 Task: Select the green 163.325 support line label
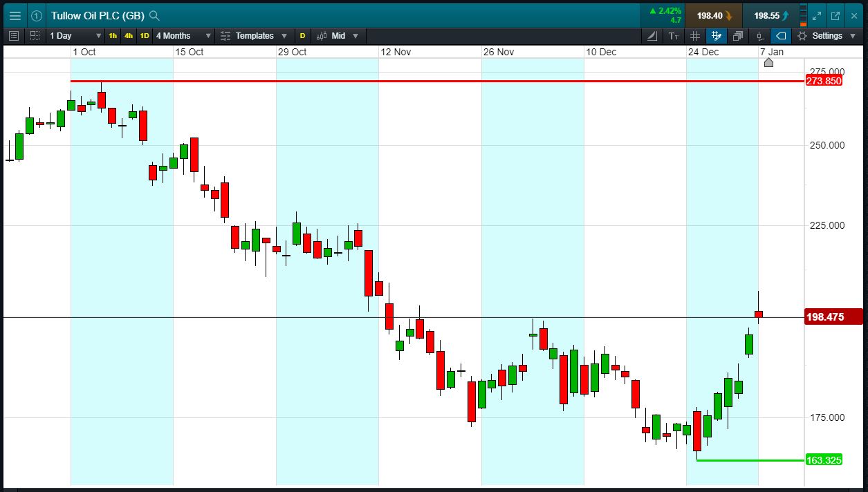(x=824, y=460)
